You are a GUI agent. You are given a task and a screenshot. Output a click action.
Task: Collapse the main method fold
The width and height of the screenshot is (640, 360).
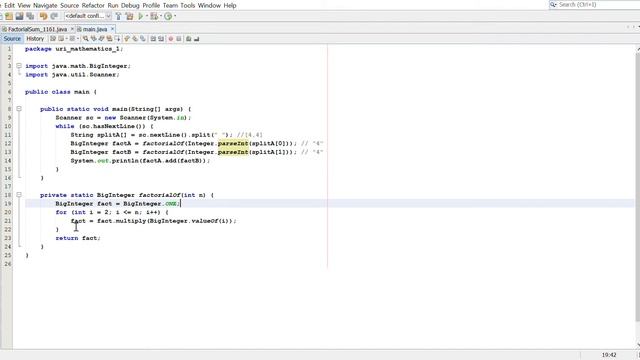(19, 109)
